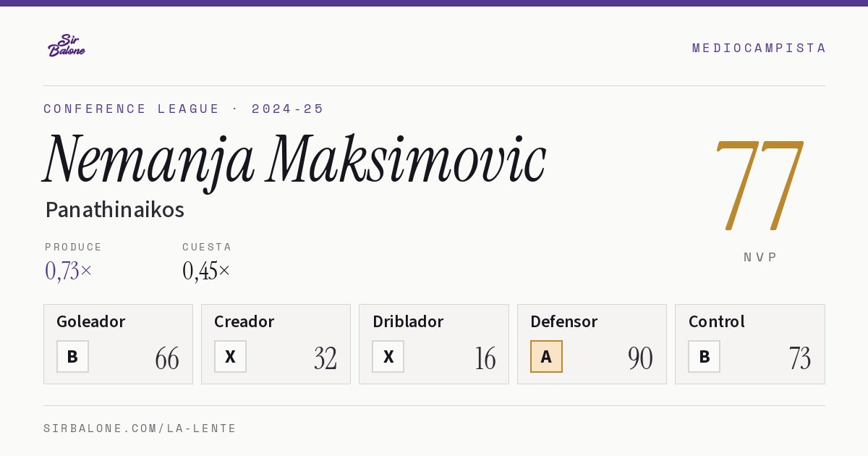
Task: Click the Defensor card title
Action: click(x=564, y=321)
